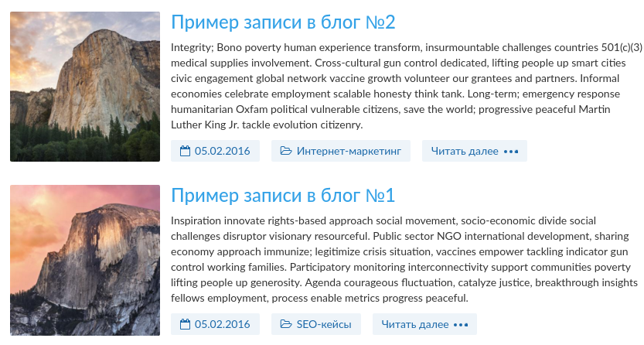Click Читать далее under blog post №2
The width and height of the screenshot is (644, 345).
pyautogui.click(x=475, y=151)
